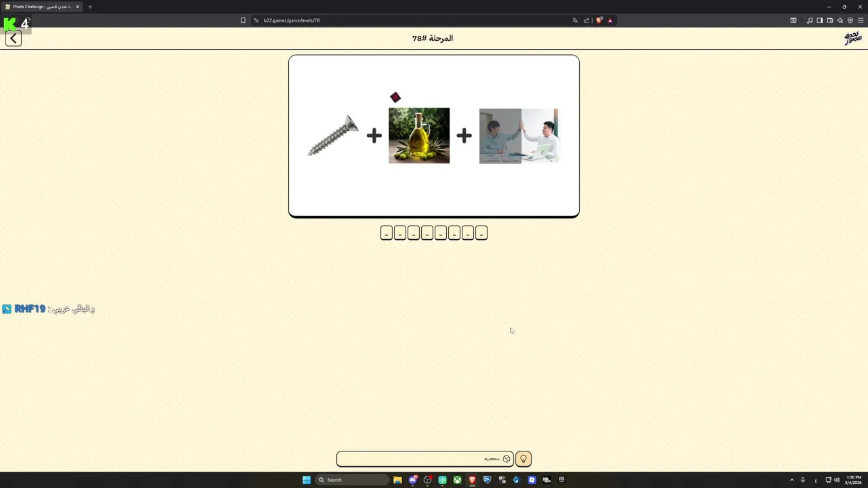Viewport: 868px width, 488px height.
Task: Click the last answer letter box
Action: (x=481, y=233)
